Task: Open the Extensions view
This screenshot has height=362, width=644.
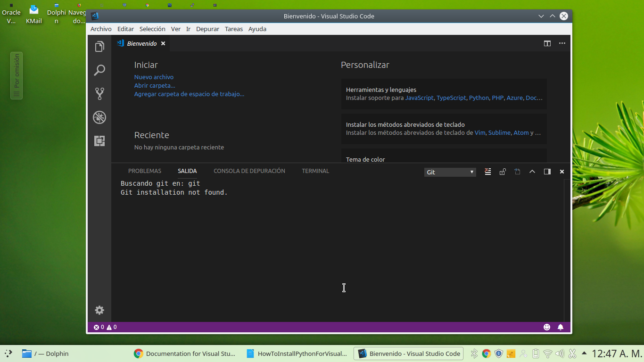Action: 99,140
